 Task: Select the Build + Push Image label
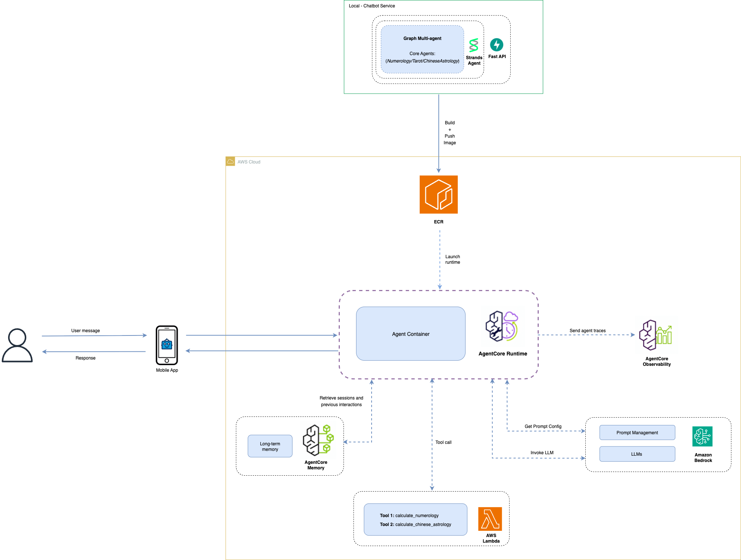click(x=450, y=132)
